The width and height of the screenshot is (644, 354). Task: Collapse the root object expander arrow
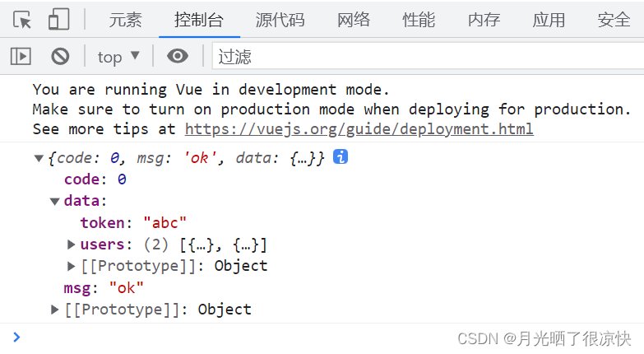(x=39, y=157)
